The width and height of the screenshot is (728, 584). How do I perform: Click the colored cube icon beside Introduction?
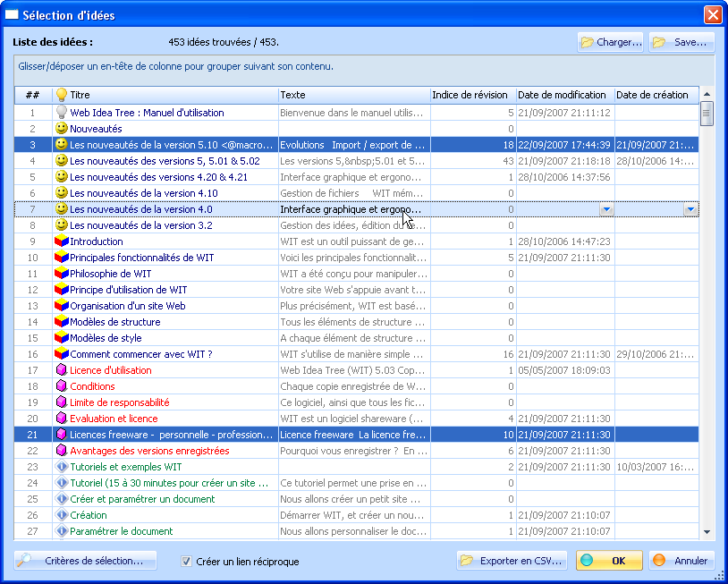coord(62,241)
